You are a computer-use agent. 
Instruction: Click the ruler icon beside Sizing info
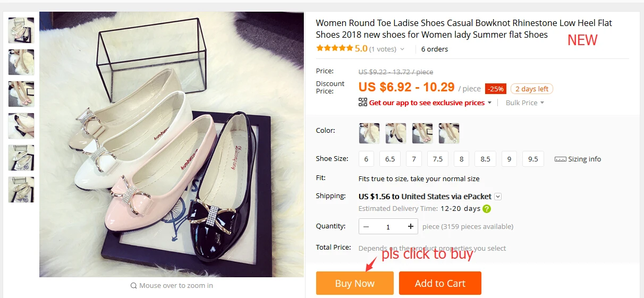(560, 159)
